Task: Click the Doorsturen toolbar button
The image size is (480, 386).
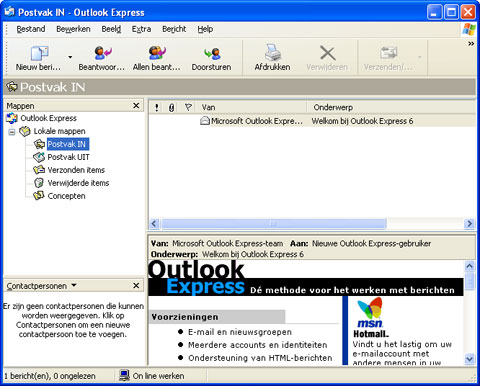Action: 211,58
